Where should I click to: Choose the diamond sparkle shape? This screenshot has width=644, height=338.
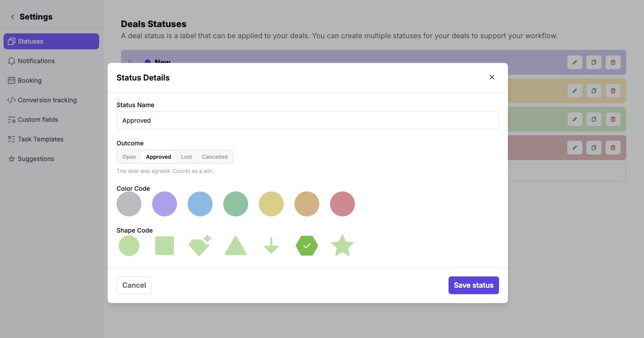tap(200, 245)
